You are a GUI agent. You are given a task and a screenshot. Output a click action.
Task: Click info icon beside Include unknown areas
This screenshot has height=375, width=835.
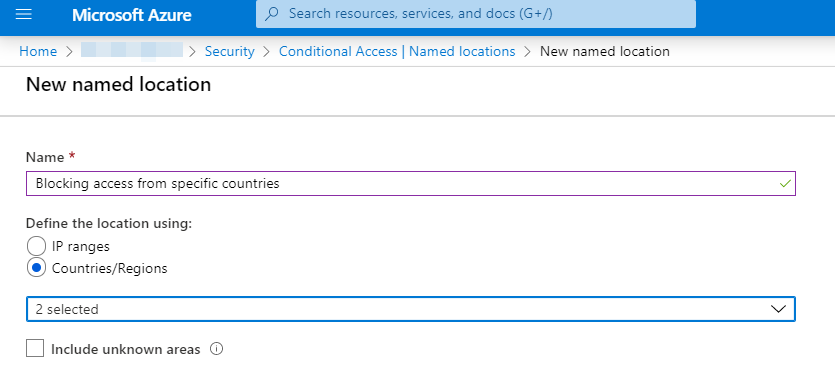click(x=216, y=349)
